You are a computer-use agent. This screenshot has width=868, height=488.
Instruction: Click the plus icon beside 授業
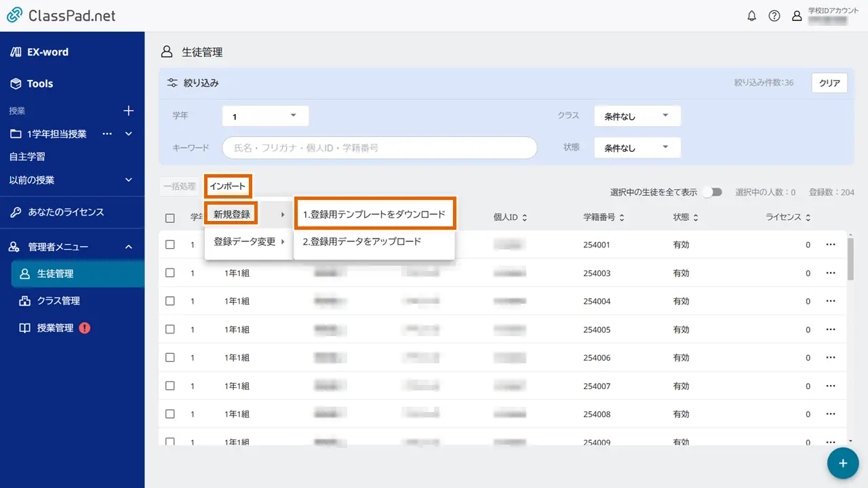point(128,110)
